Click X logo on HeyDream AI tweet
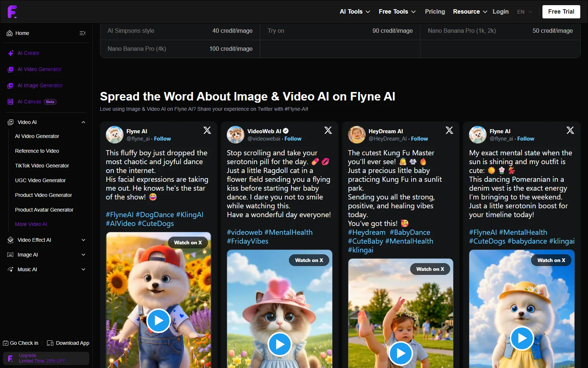The height and width of the screenshot is (368, 588). click(449, 130)
